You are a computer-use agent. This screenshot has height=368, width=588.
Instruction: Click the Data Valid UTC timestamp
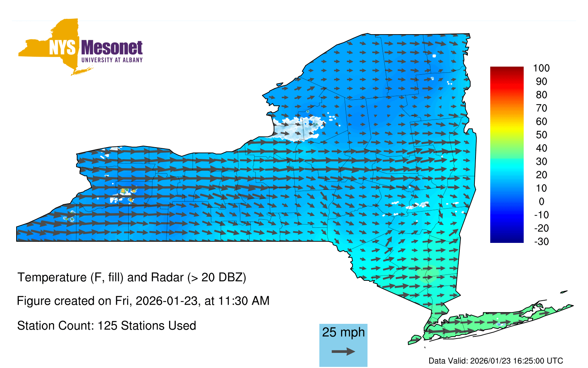click(496, 361)
